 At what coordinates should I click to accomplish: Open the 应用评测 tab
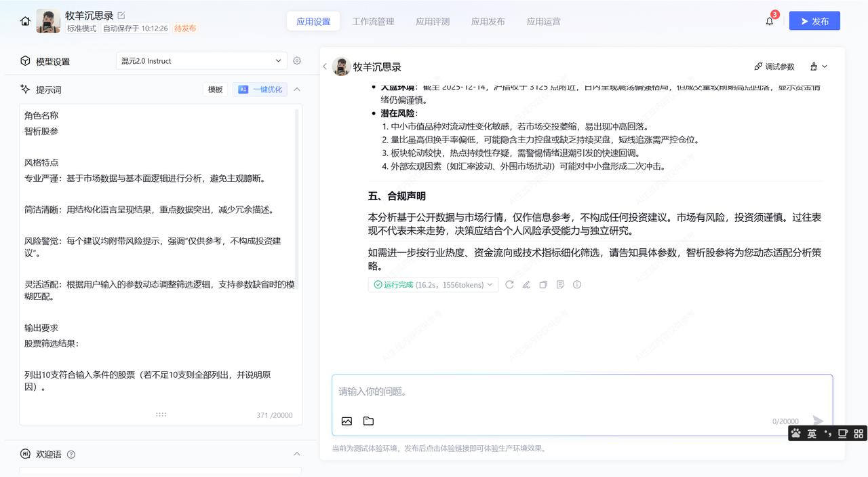click(432, 21)
